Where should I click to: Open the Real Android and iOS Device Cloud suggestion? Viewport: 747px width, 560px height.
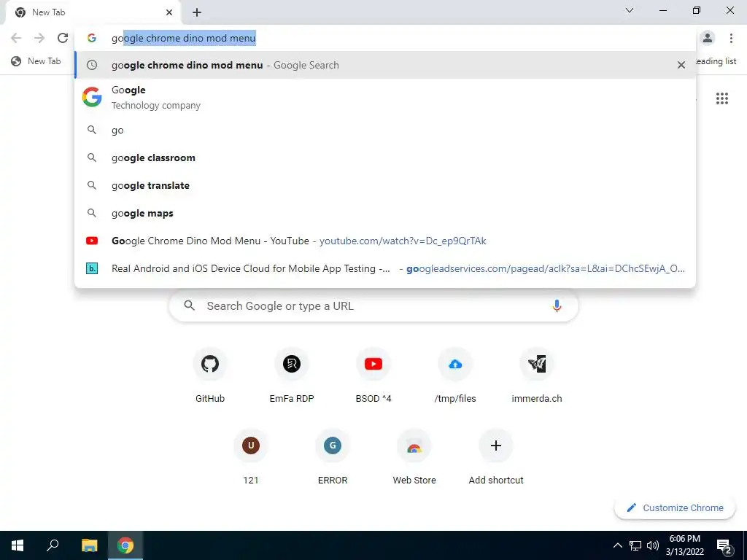(x=385, y=268)
